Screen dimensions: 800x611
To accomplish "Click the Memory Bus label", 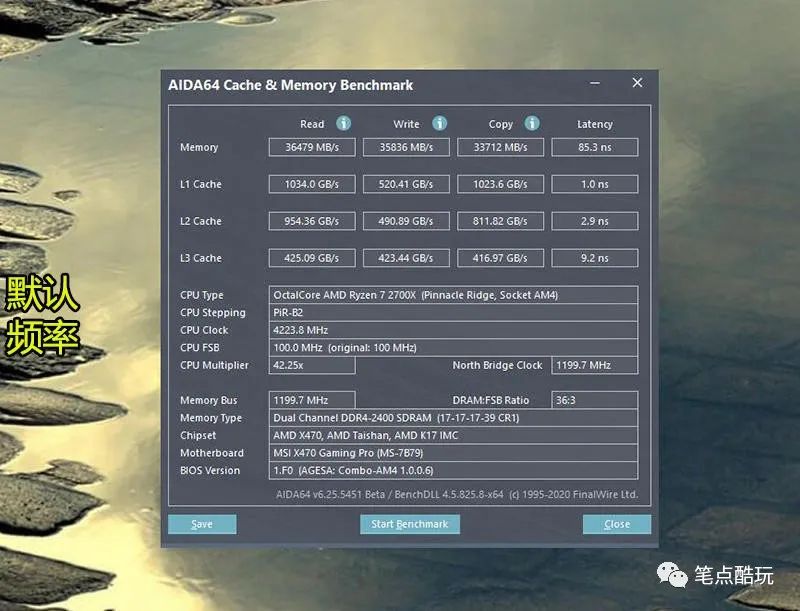I will (x=209, y=400).
